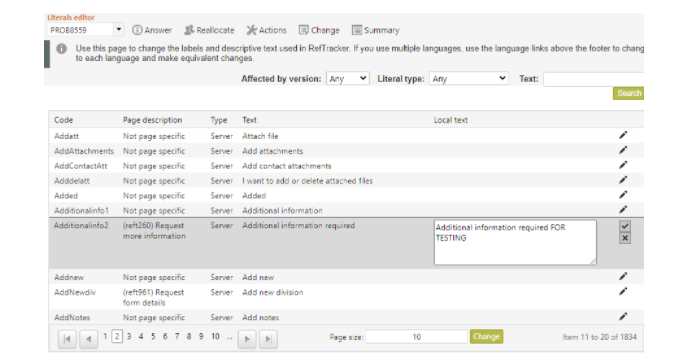Select page 2 in the pager
688x362 pixels.
click(x=117, y=336)
